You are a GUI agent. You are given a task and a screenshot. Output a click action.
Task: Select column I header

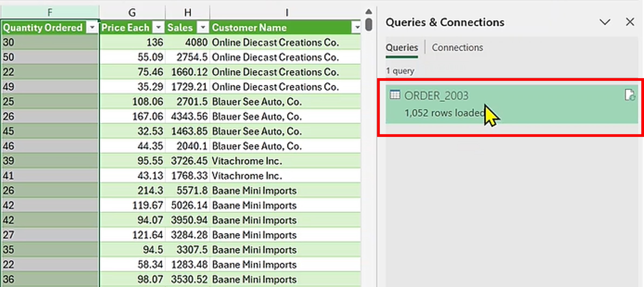point(287,12)
